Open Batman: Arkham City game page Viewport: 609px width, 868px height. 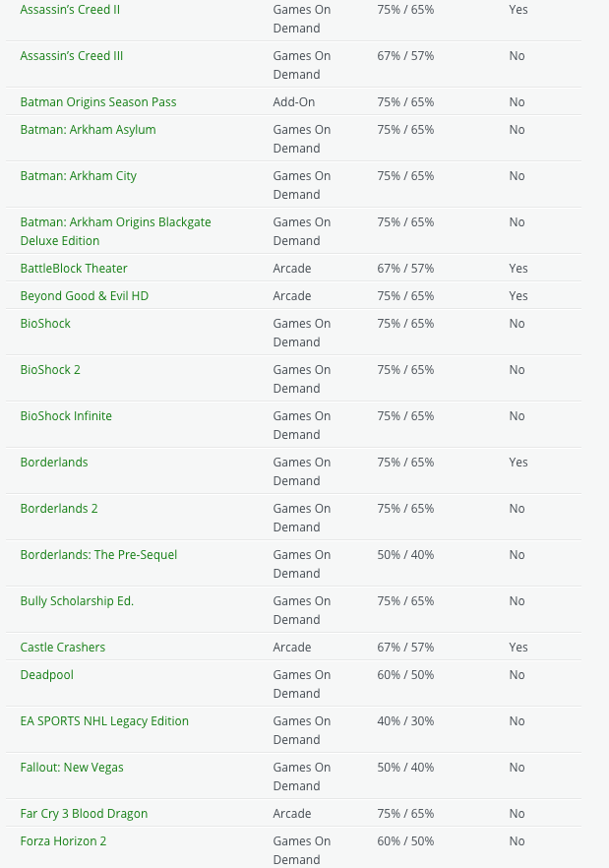tap(79, 176)
